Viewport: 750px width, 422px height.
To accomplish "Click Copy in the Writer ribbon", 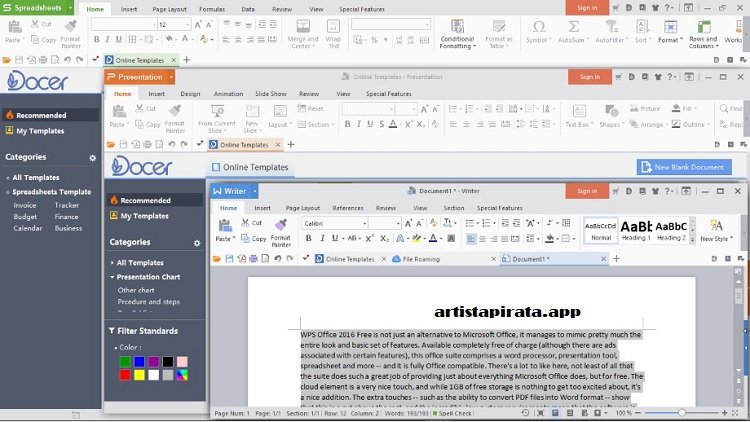I will [254, 238].
